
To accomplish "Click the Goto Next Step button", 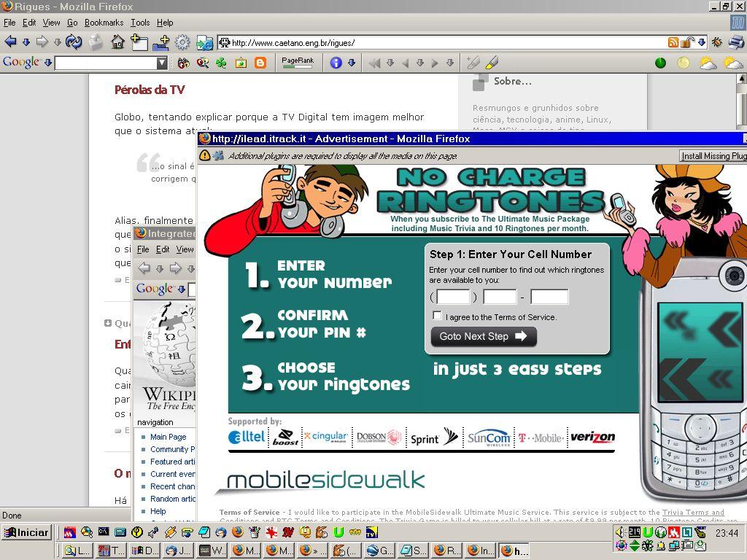I will [484, 336].
